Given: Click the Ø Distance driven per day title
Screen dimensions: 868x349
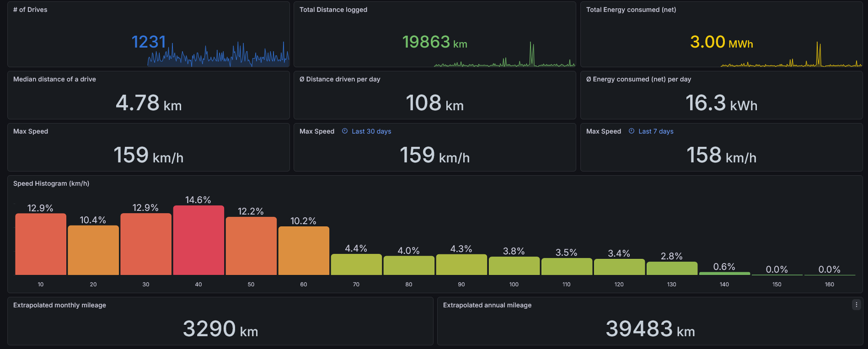Looking at the screenshot, I should click(340, 79).
